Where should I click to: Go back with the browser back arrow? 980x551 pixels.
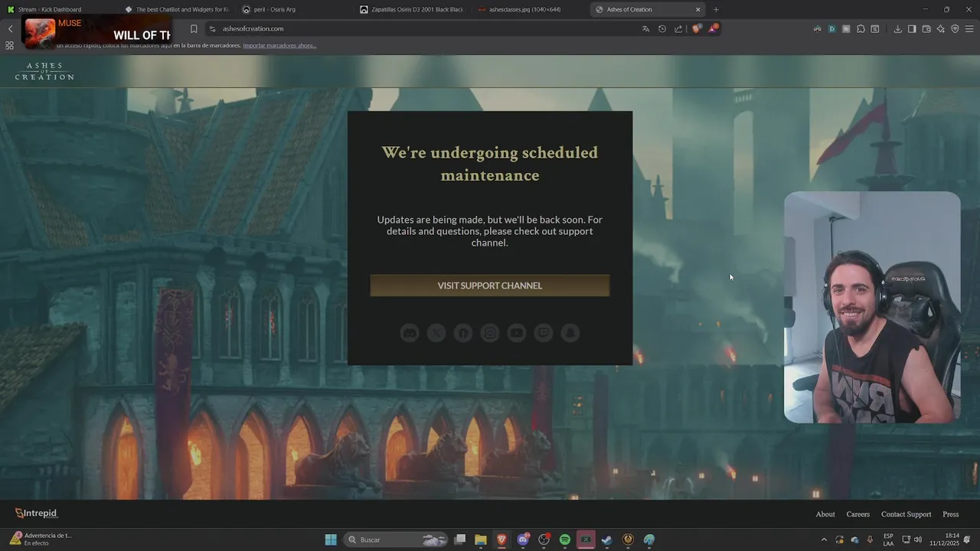click(10, 29)
